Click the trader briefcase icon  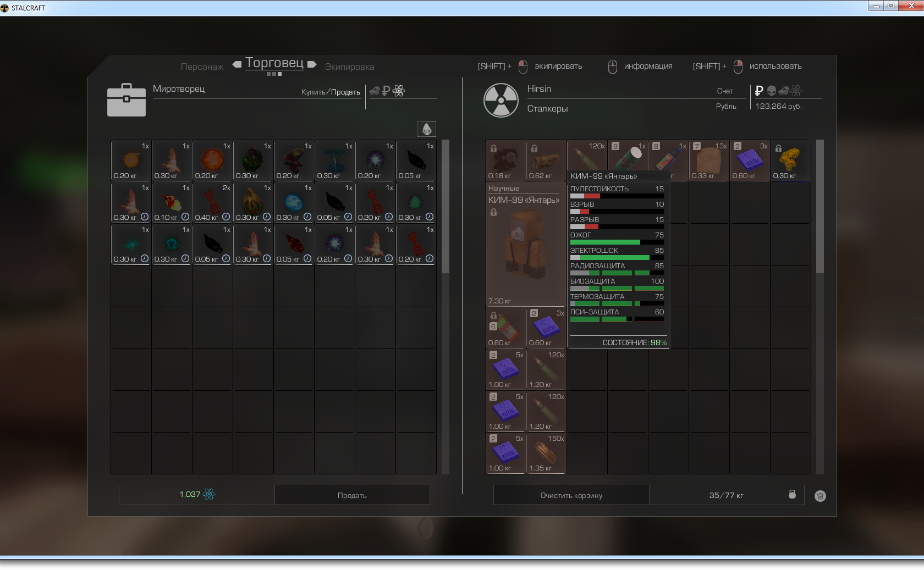point(127,100)
